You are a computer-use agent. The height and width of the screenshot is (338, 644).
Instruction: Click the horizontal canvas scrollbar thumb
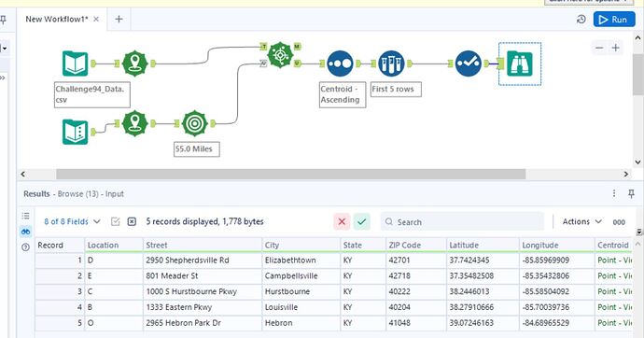pyautogui.click(x=291, y=174)
